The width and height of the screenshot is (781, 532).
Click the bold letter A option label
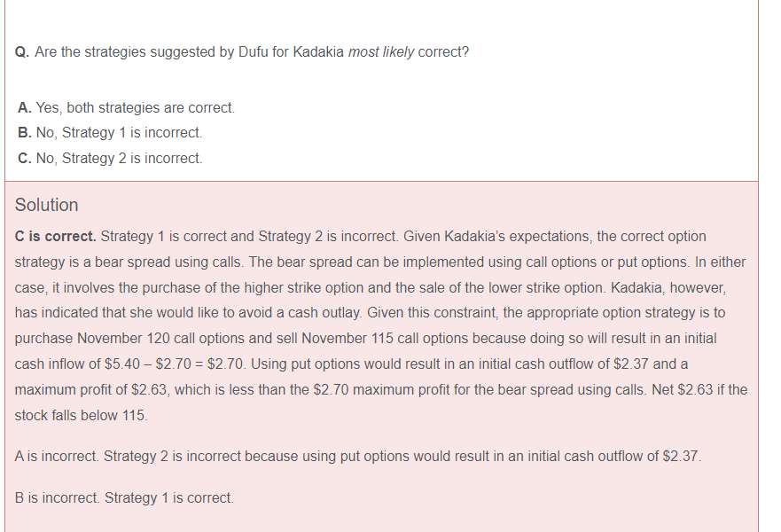click(25, 107)
